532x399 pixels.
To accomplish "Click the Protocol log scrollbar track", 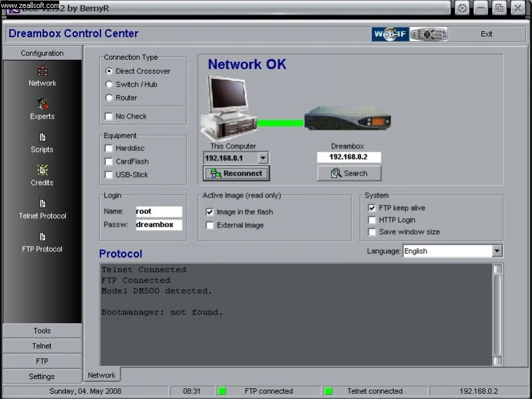I will tap(497, 315).
